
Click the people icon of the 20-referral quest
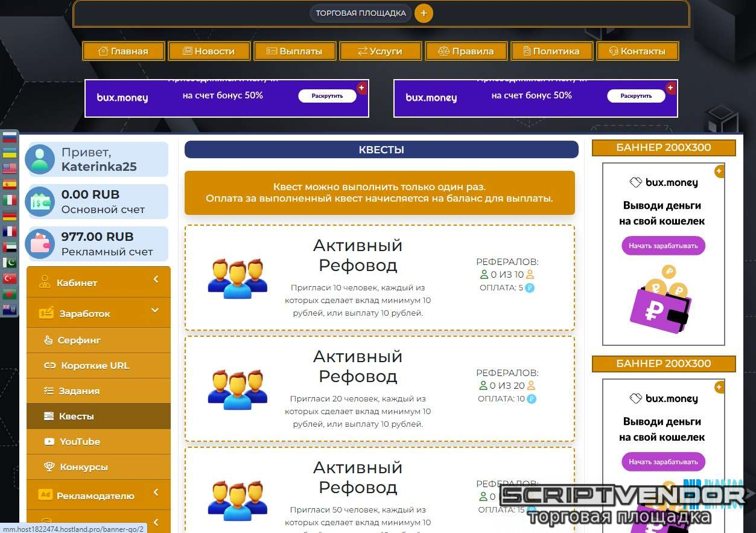238,389
